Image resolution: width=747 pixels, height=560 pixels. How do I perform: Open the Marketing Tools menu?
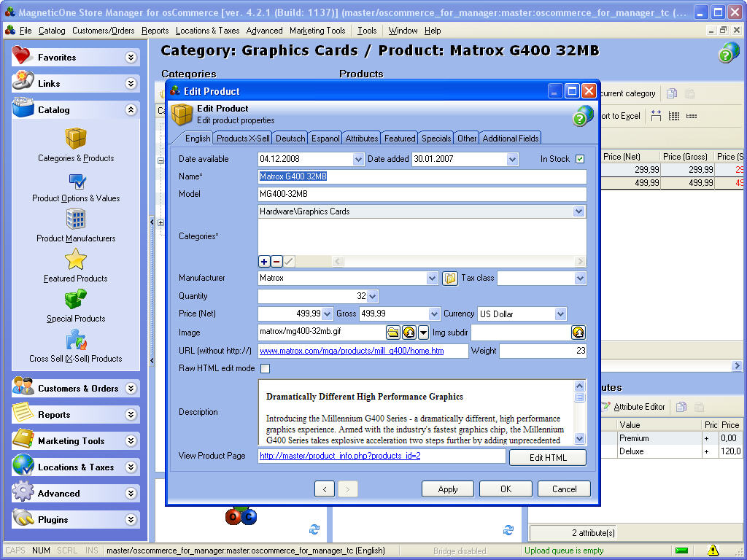(x=317, y=31)
